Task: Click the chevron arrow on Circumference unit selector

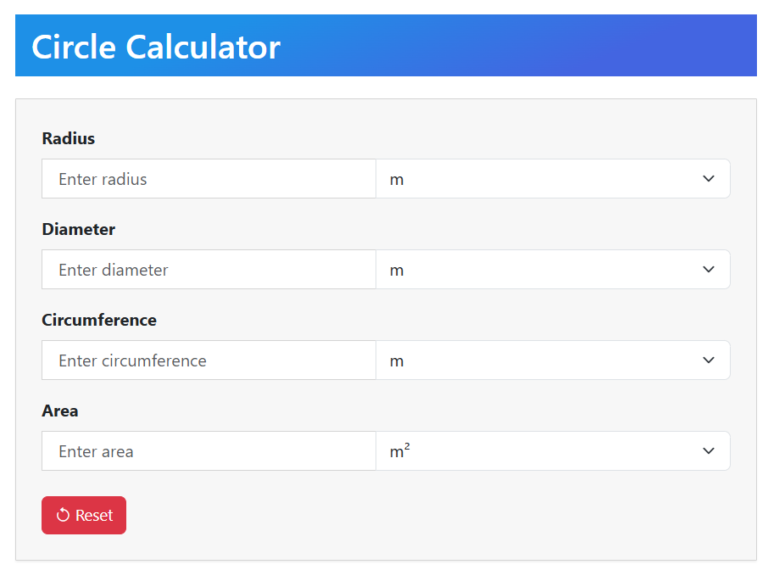Action: [x=708, y=360]
